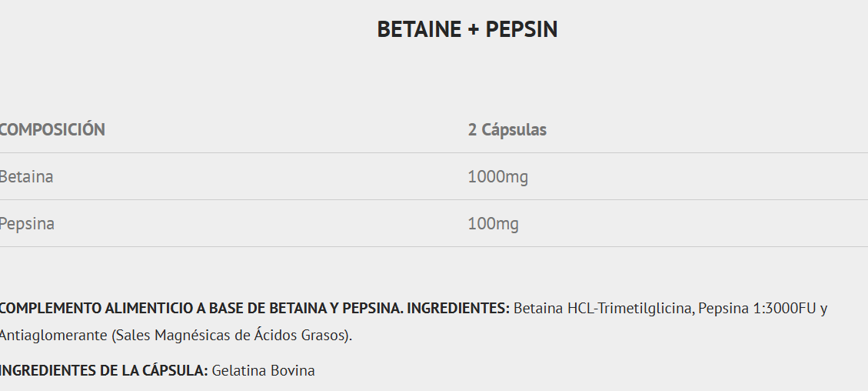
Task: Click the "Gelatina Bovina" text
Action: [263, 371]
